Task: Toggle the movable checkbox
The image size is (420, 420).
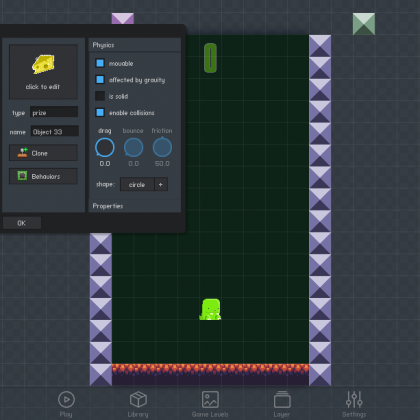Action: point(100,63)
